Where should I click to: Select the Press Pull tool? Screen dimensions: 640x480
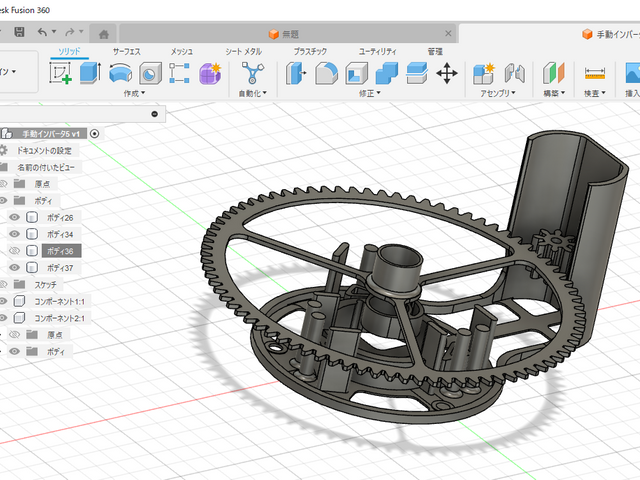point(296,73)
